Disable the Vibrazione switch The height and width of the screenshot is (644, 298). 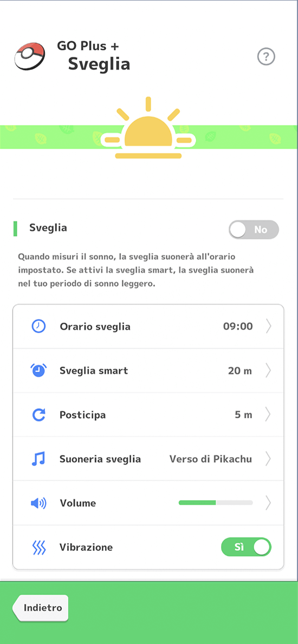[246, 547]
